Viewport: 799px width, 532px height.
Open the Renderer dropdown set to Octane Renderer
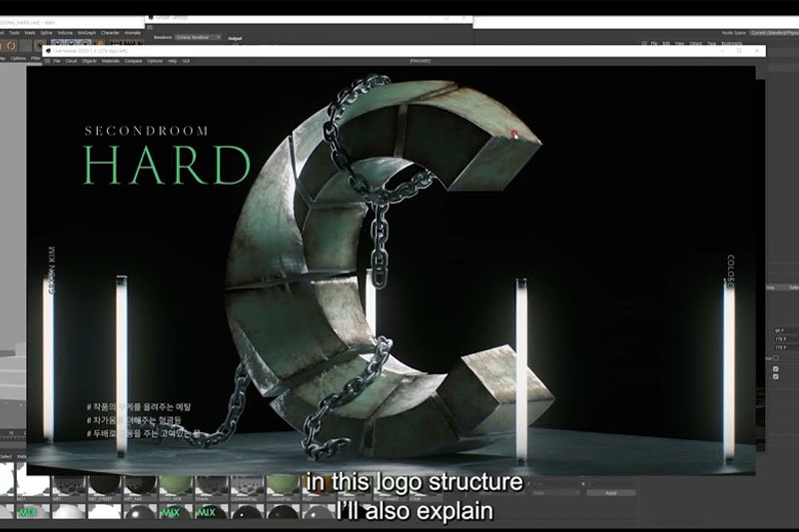(198, 37)
